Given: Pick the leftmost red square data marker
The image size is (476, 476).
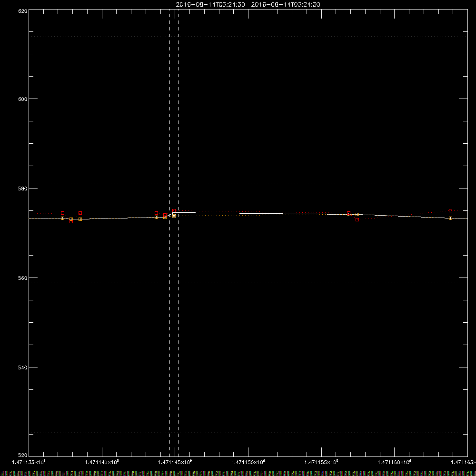Looking at the screenshot, I should click(62, 213).
